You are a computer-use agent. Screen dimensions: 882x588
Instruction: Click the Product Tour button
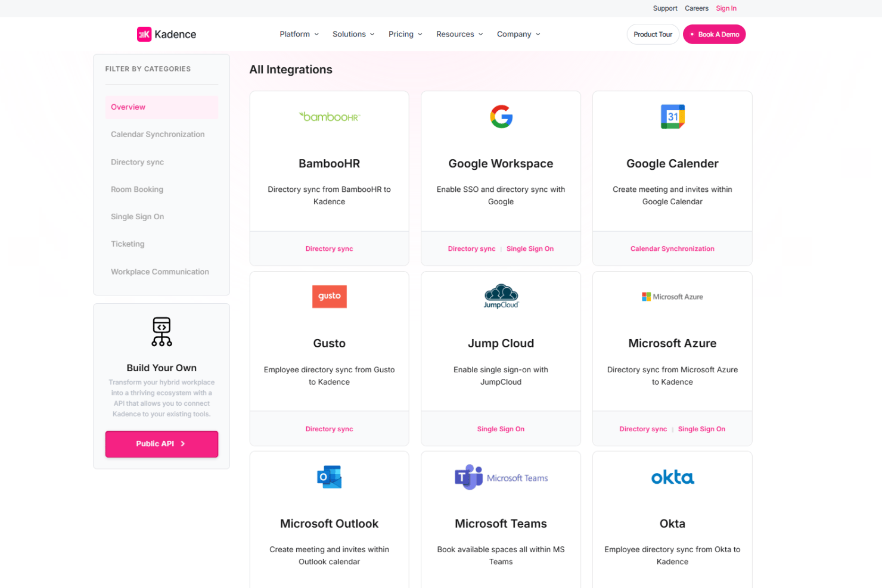click(653, 35)
